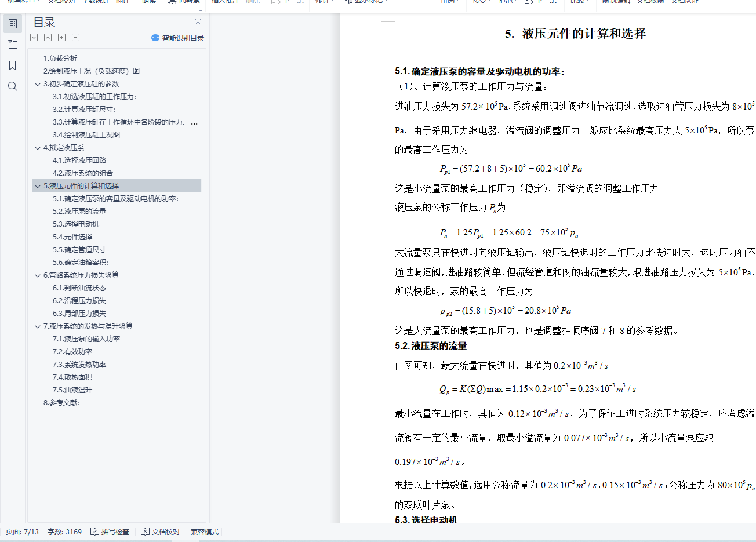Open 7.3.系统发热功率 in outline

(79, 365)
